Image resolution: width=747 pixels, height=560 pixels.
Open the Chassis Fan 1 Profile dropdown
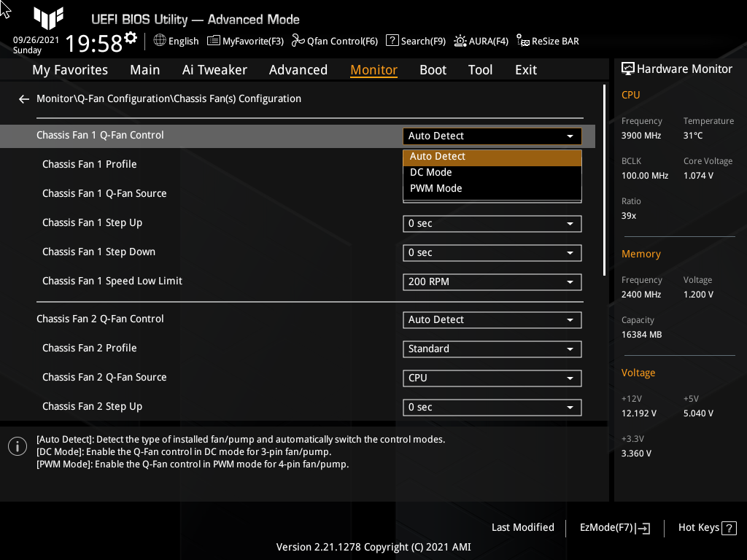pos(492,164)
